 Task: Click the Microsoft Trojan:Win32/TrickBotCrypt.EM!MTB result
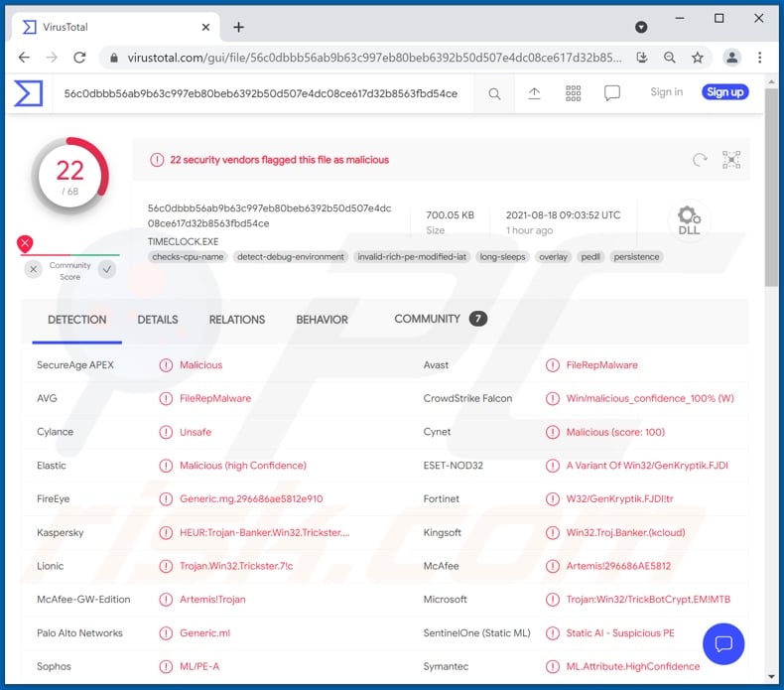coord(648,600)
